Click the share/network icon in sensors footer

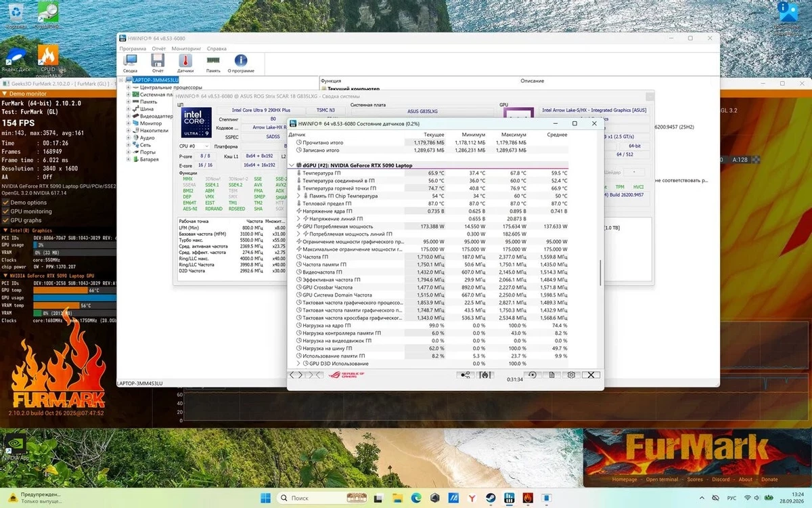tap(465, 375)
